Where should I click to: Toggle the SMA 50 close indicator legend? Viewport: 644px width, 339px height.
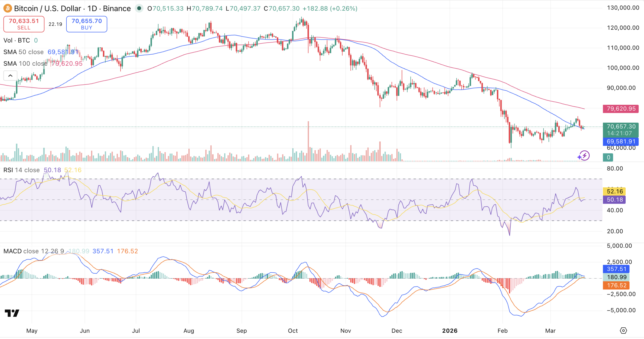click(23, 52)
